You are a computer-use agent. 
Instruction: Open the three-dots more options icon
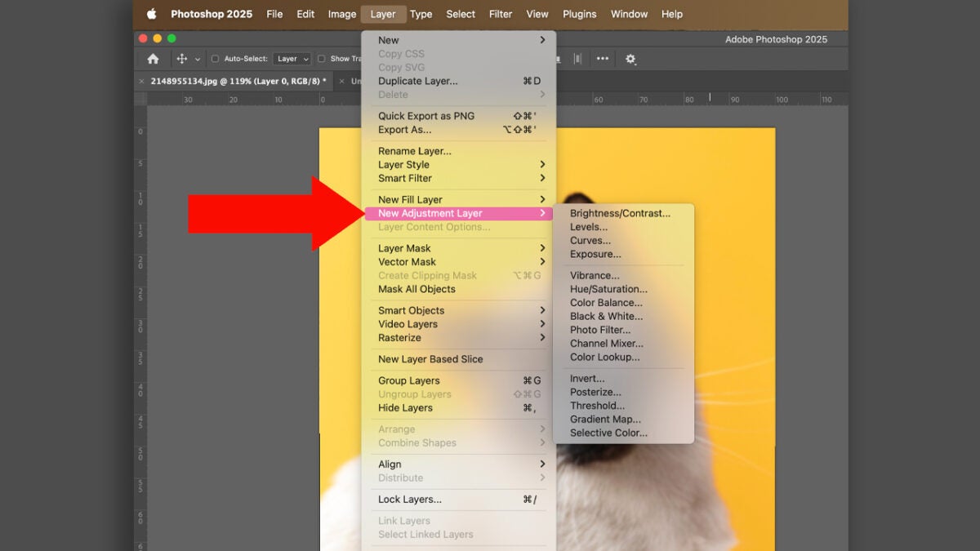(603, 59)
